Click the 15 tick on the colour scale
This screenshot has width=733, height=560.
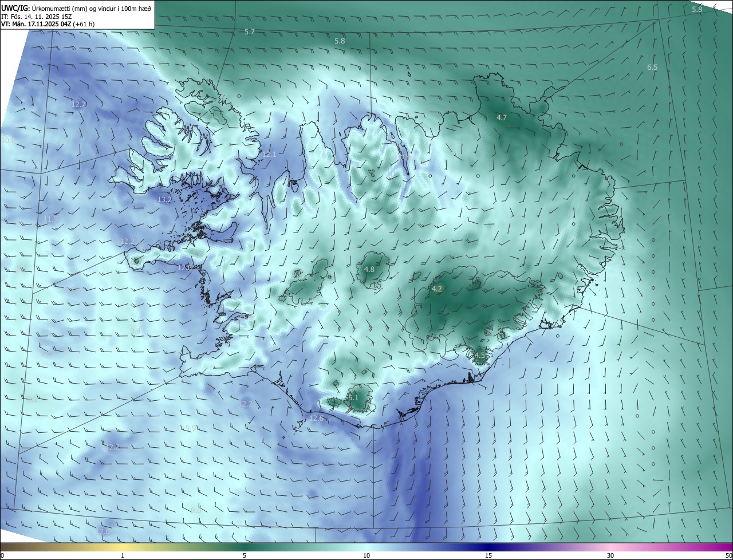pyautogui.click(x=488, y=555)
